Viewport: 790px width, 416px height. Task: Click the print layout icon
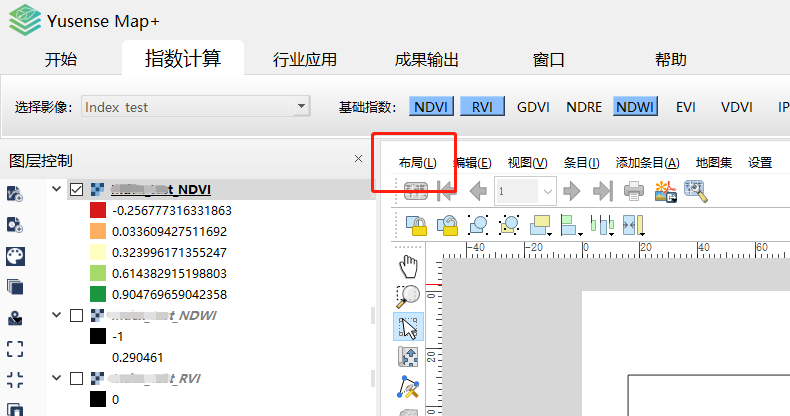click(x=633, y=191)
